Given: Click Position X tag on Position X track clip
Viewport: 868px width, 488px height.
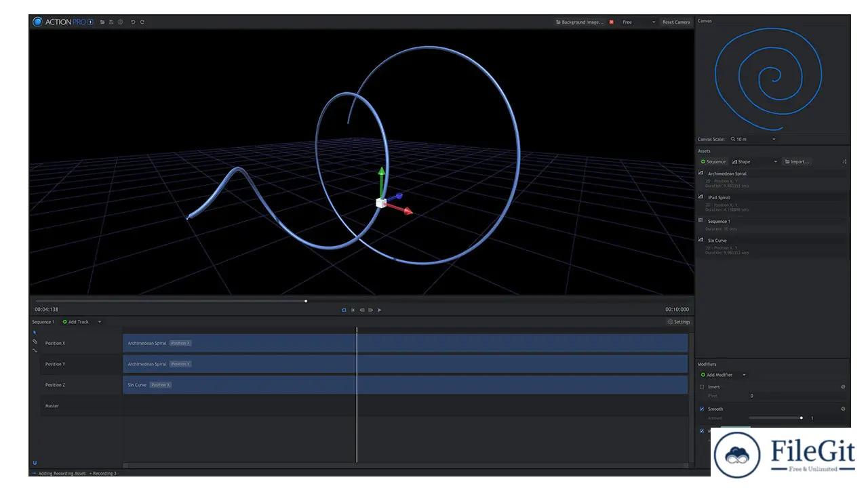Looking at the screenshot, I should 180,343.
